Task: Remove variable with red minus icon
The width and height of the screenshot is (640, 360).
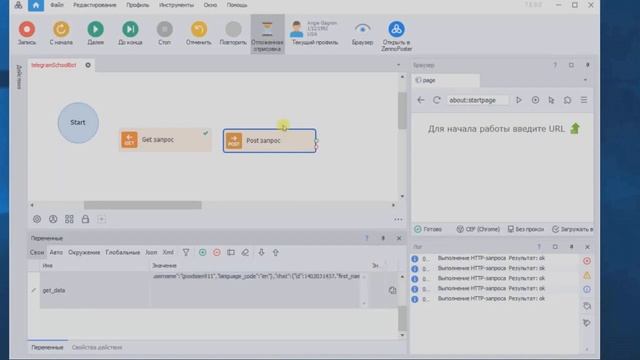Action: 217,253
